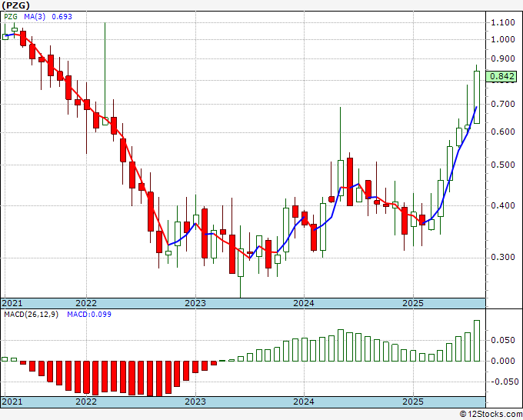Select 2021 on the price chart timeline
This screenshot has height=420, width=523.
(x=12, y=303)
